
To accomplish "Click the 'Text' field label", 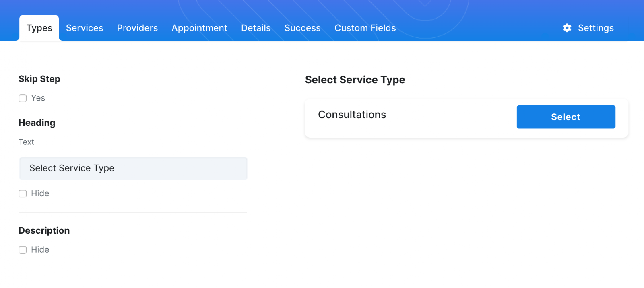I will 26,142.
